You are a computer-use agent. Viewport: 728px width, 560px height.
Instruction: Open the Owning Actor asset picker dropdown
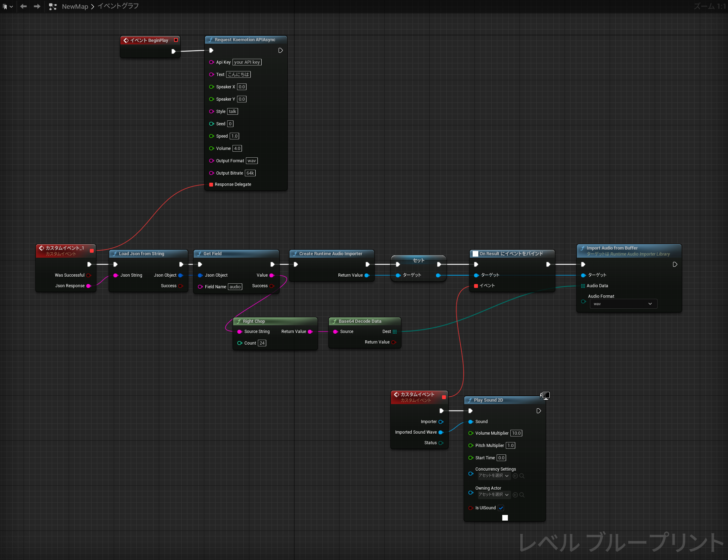(x=493, y=495)
